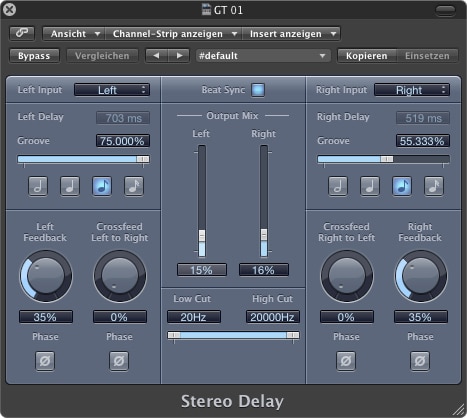Image resolution: width=467 pixels, height=418 pixels.
Task: Click Crossfeed Right to Left 0% field
Action: [x=347, y=317]
